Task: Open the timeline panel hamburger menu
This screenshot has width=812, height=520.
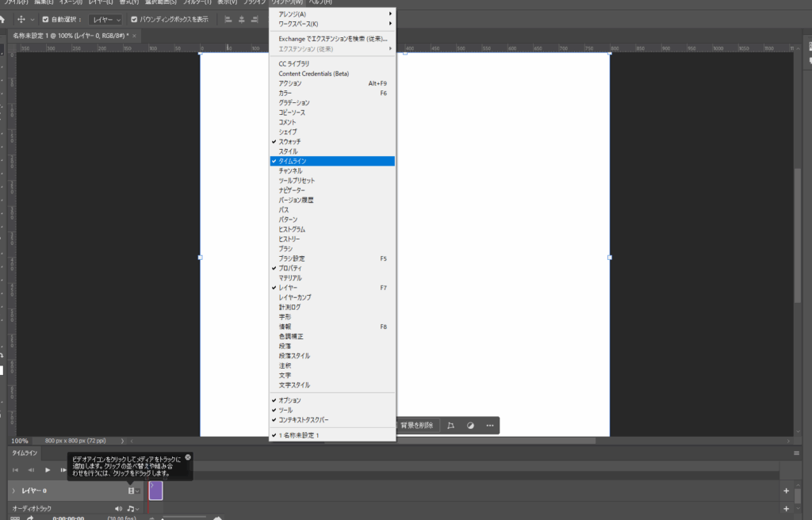Action: pyautogui.click(x=797, y=453)
